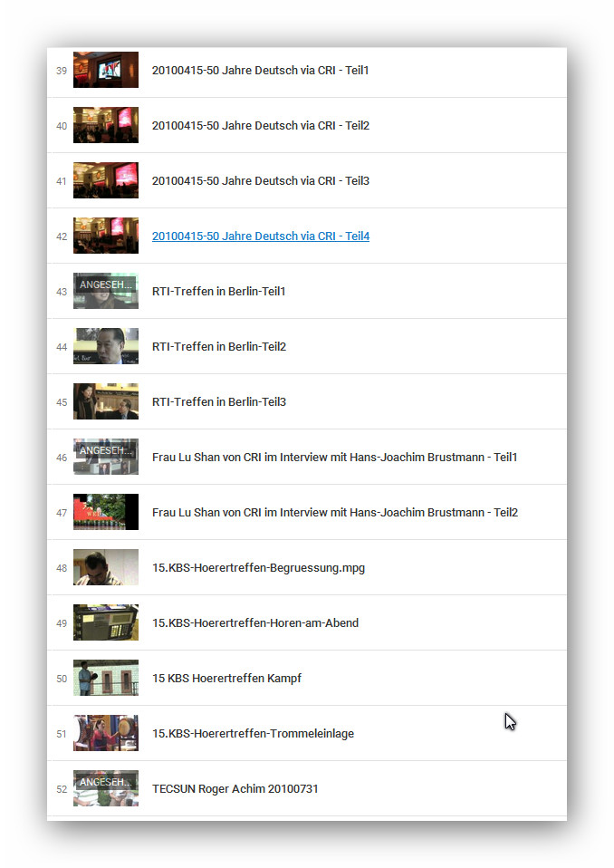Open thumbnail for video 40
The width and height of the screenshot is (614, 868).
point(106,125)
